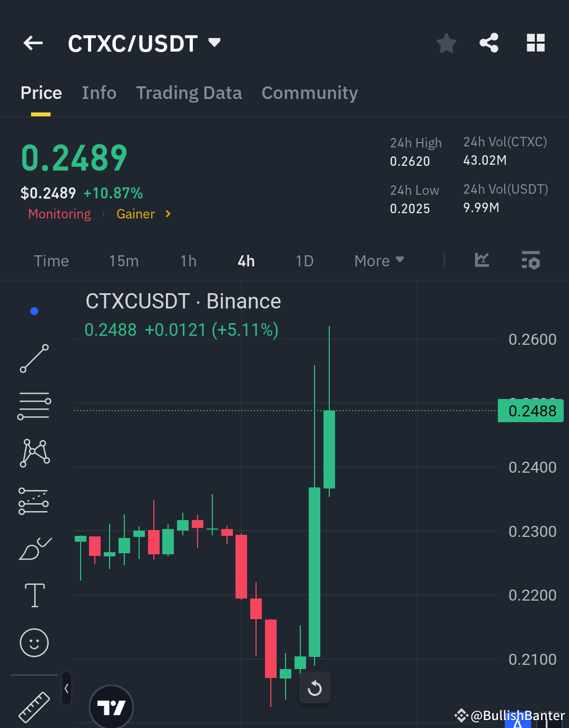Open the Community tab
This screenshot has height=728, width=569.
(x=310, y=93)
